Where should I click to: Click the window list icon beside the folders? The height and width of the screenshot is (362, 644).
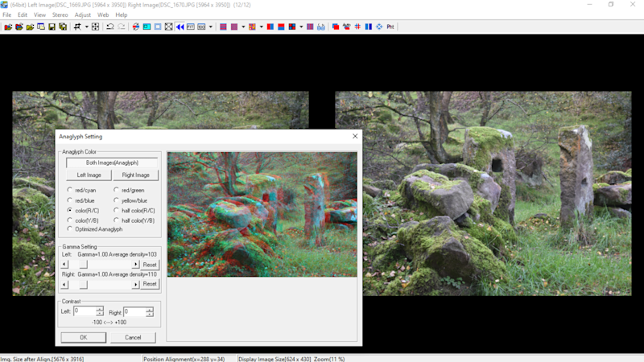(x=41, y=27)
